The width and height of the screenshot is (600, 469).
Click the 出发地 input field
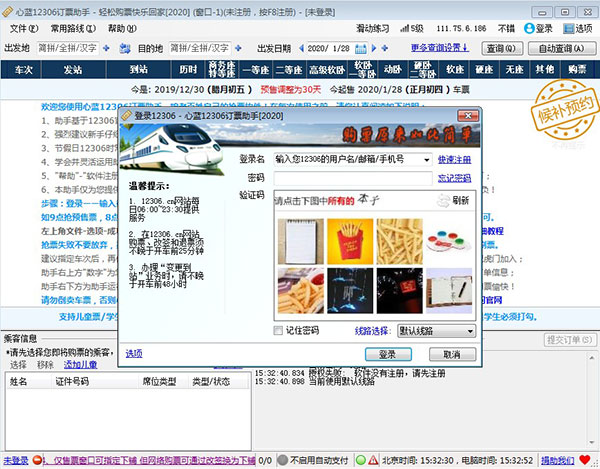68,48
